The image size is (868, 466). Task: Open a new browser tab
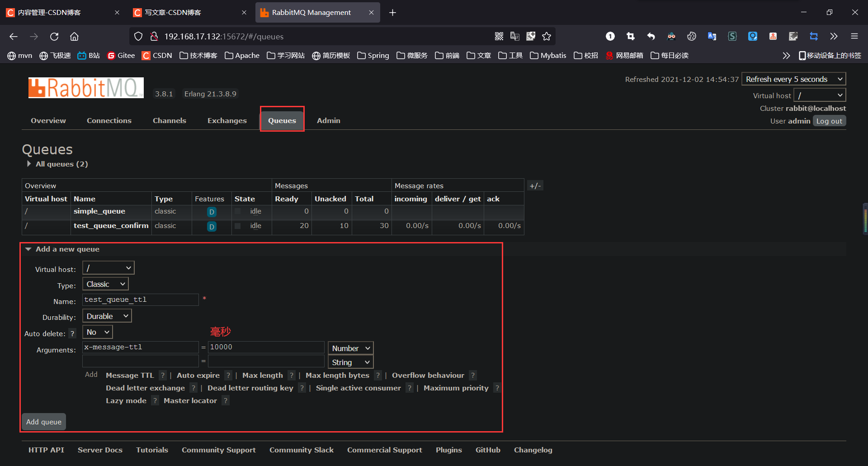pos(392,13)
